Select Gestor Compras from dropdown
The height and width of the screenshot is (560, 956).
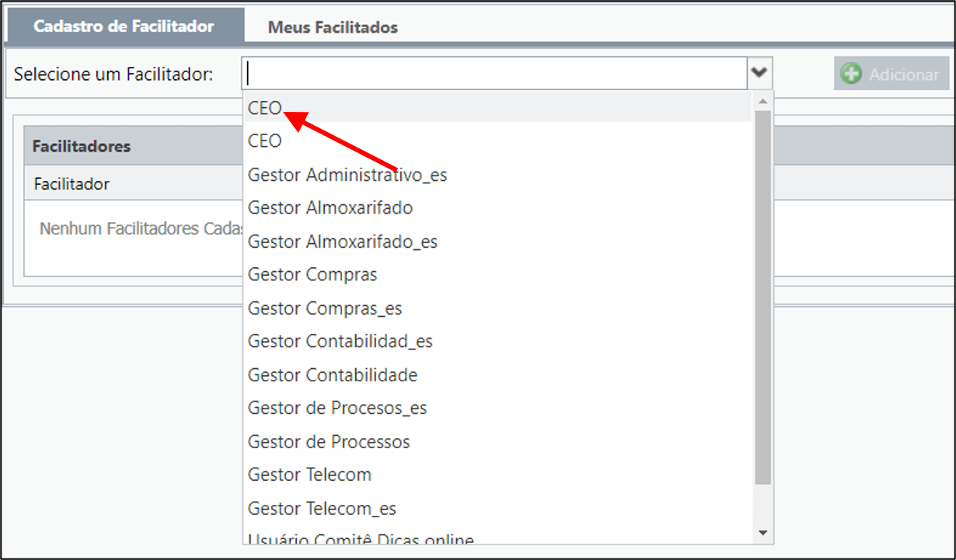(497, 275)
